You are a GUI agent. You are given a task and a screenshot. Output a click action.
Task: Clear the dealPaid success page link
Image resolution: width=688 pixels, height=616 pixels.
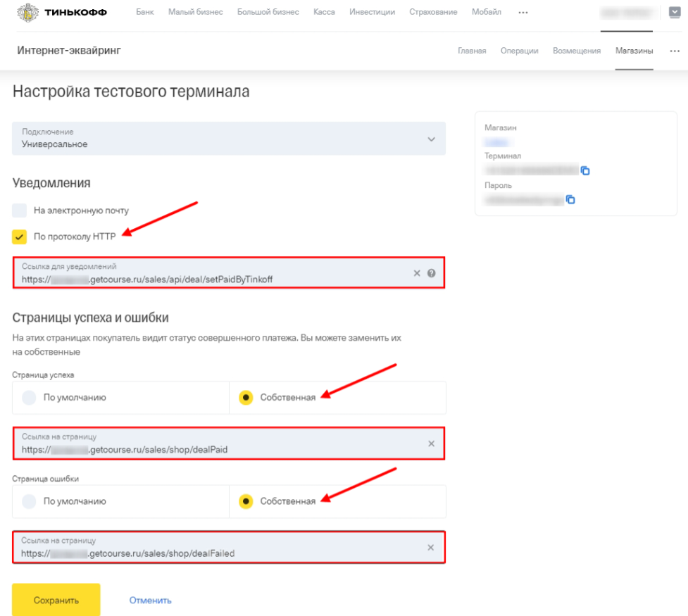point(431,444)
